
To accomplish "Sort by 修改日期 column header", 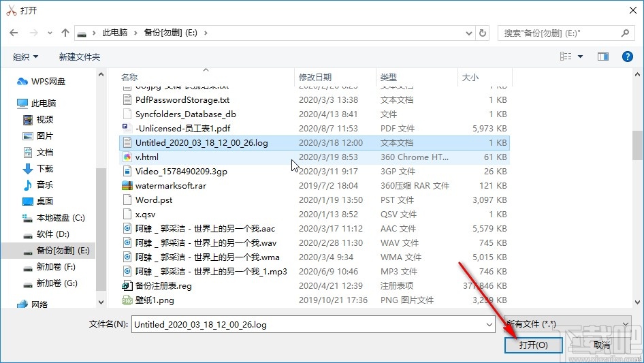I will click(x=315, y=77).
